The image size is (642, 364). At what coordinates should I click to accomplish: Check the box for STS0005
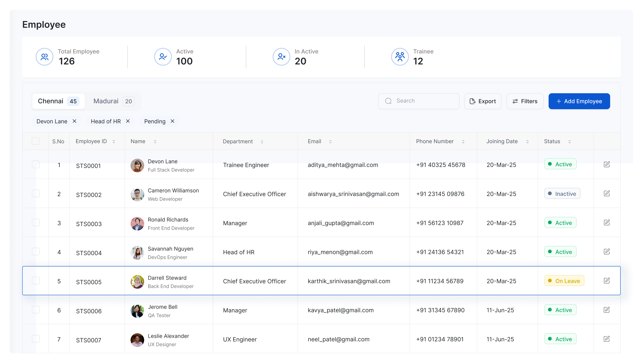click(x=35, y=281)
